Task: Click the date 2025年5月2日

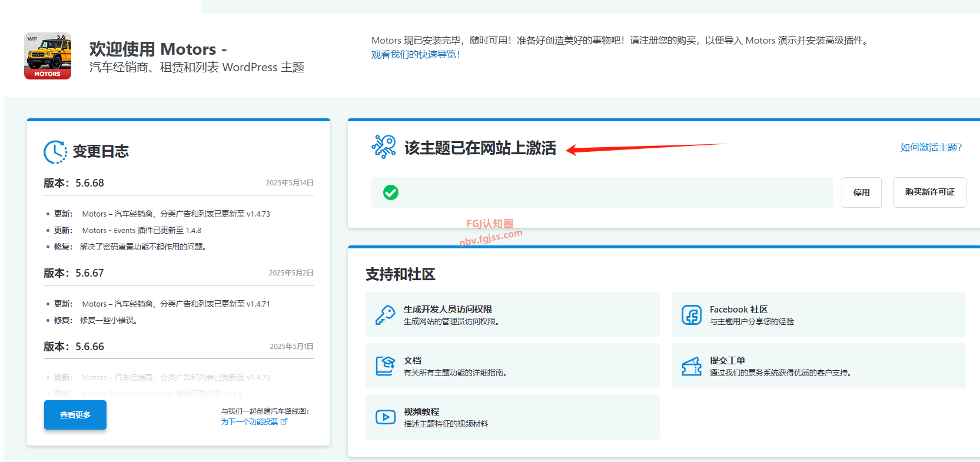Action: (291, 273)
